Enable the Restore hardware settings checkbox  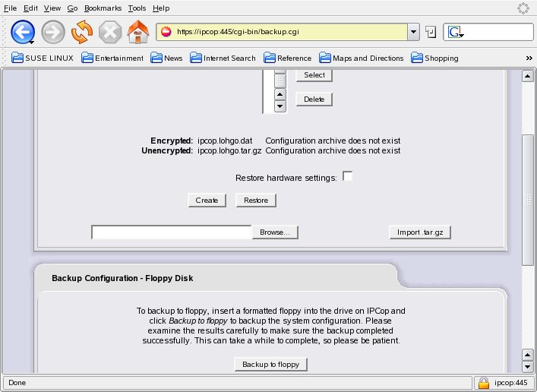(x=348, y=176)
